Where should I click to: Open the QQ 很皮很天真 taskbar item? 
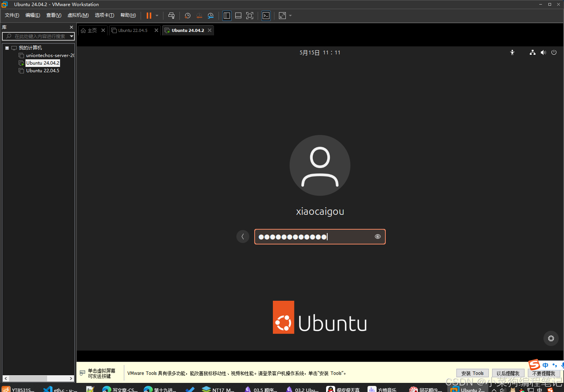point(343,389)
